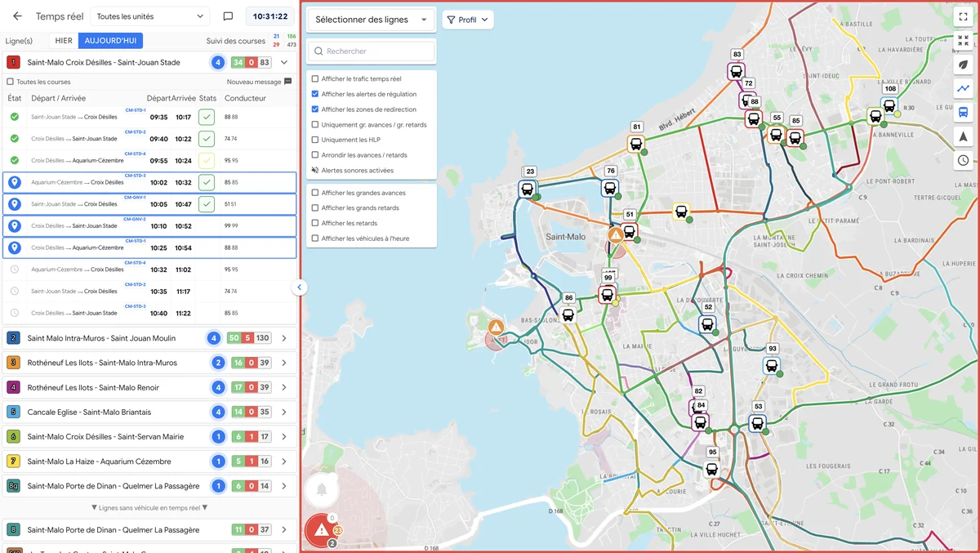Click vehicle count badge 4 on line 1
The width and height of the screenshot is (980, 553).
click(218, 62)
